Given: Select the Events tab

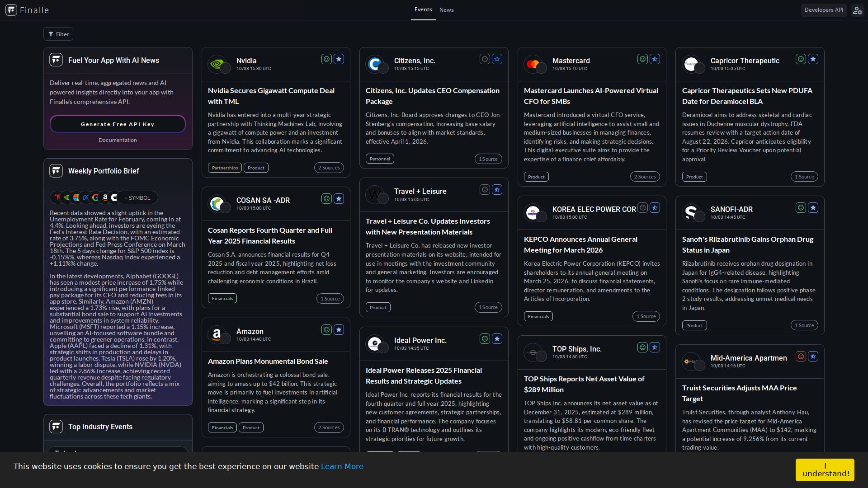Looking at the screenshot, I should [423, 9].
